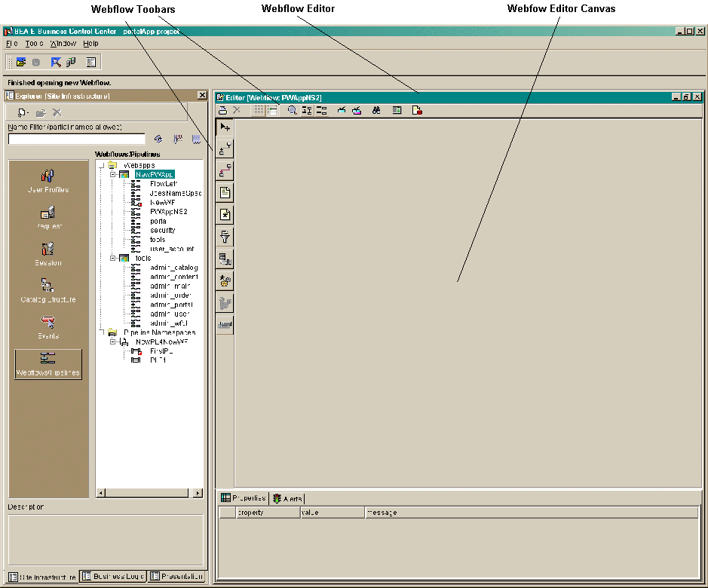This screenshot has height=588, width=708.
Task: Select the Webapps folder node
Action: coord(139,165)
